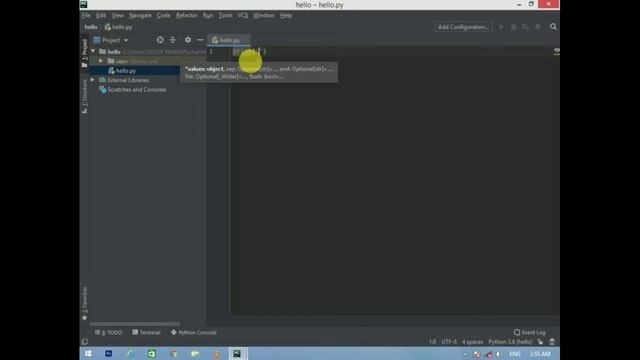Open the Terminal tool window
This screenshot has height=360, width=640.
tap(147, 332)
